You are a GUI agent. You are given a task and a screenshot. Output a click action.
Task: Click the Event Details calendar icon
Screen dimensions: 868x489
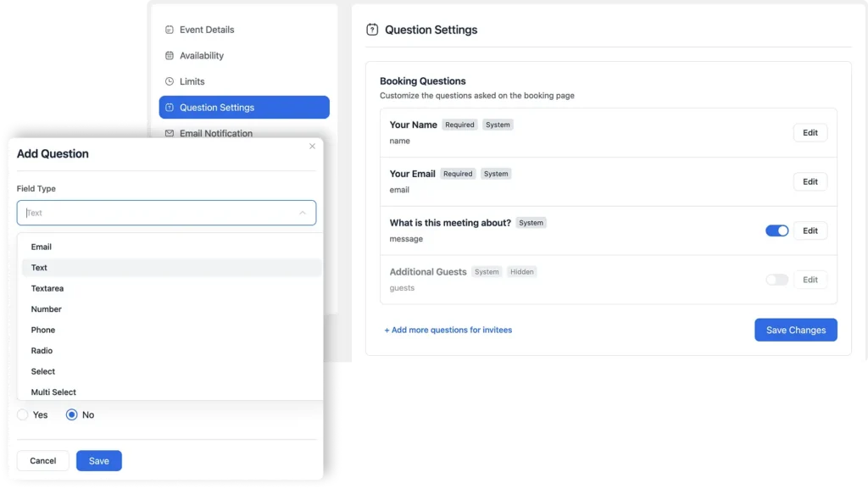point(169,30)
